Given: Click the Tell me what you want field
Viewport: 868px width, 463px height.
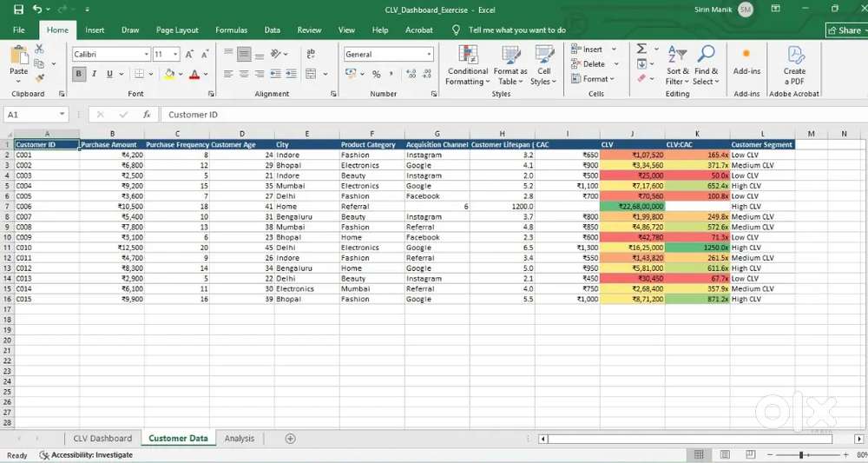Looking at the screenshot, I should pyautogui.click(x=517, y=30).
